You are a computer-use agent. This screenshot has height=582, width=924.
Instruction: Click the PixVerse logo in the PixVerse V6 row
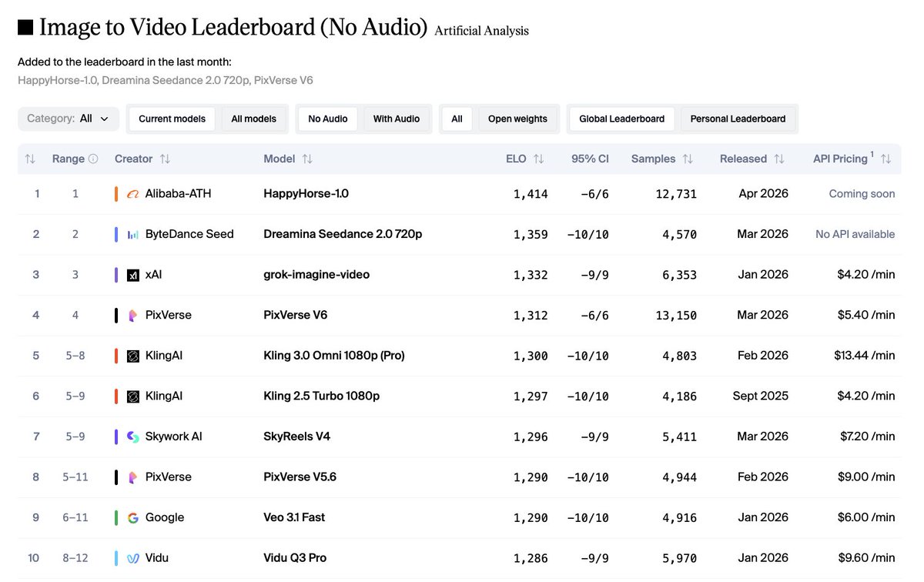pyautogui.click(x=132, y=315)
